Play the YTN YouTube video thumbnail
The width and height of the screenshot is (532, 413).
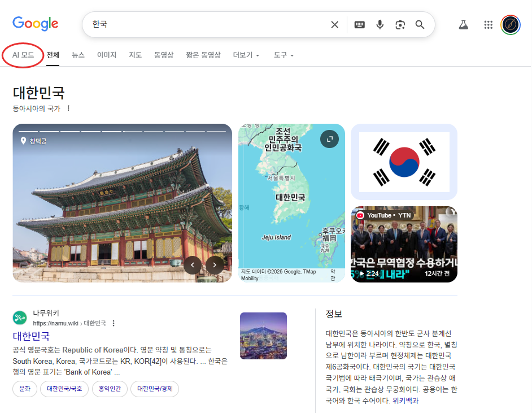click(404, 244)
